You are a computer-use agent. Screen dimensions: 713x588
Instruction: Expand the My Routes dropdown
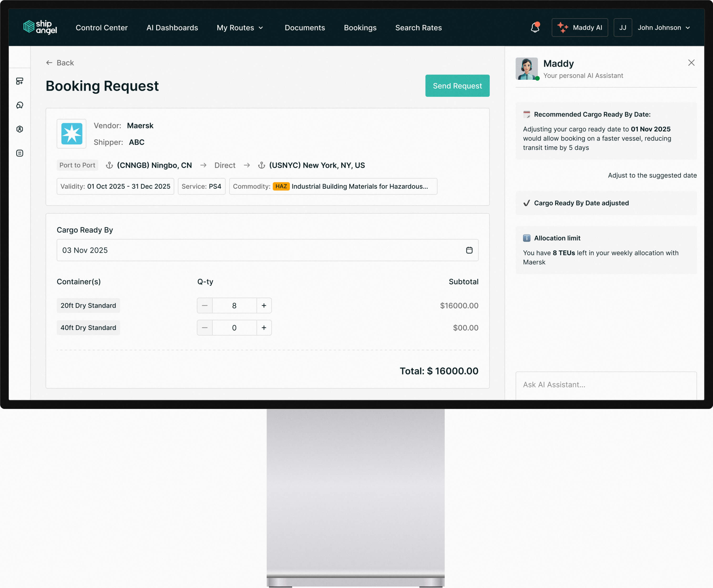point(240,28)
